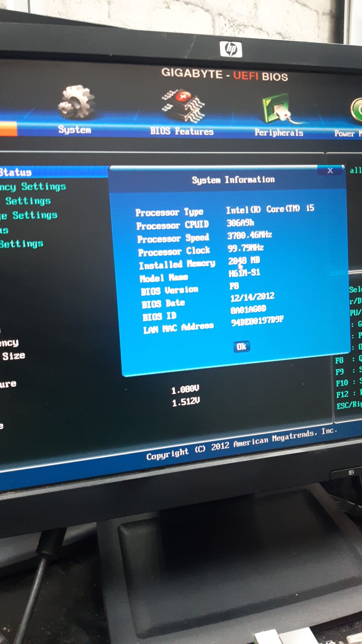Select the Intel(R) Core(TM) i5 value
Screen dimensions: 362x644
click(x=270, y=209)
